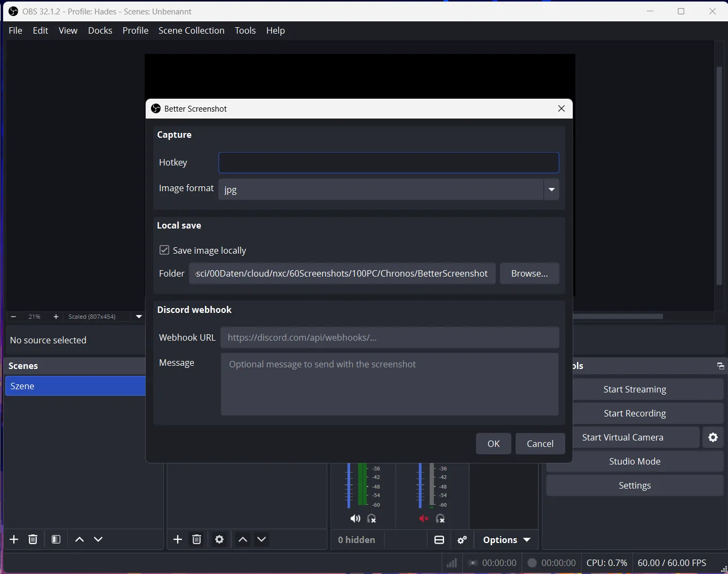
Task: Add a new scene with the plus icon
Action: 14,539
